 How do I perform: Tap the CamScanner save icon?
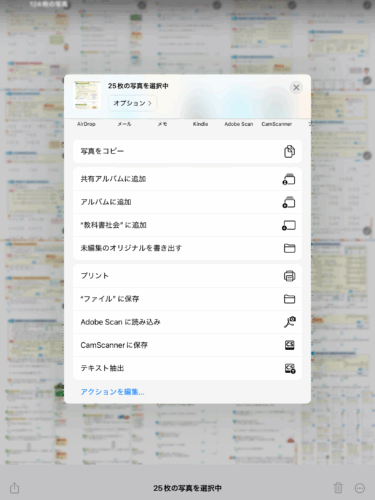coord(289,345)
